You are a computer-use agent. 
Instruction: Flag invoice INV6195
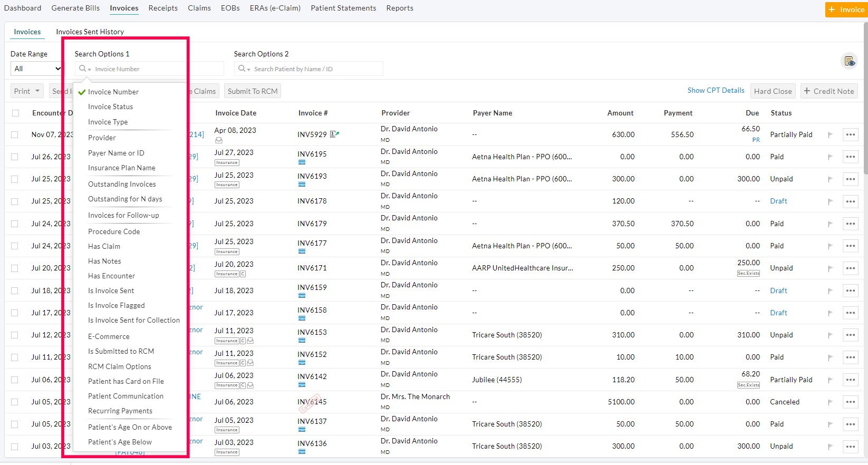(x=830, y=157)
